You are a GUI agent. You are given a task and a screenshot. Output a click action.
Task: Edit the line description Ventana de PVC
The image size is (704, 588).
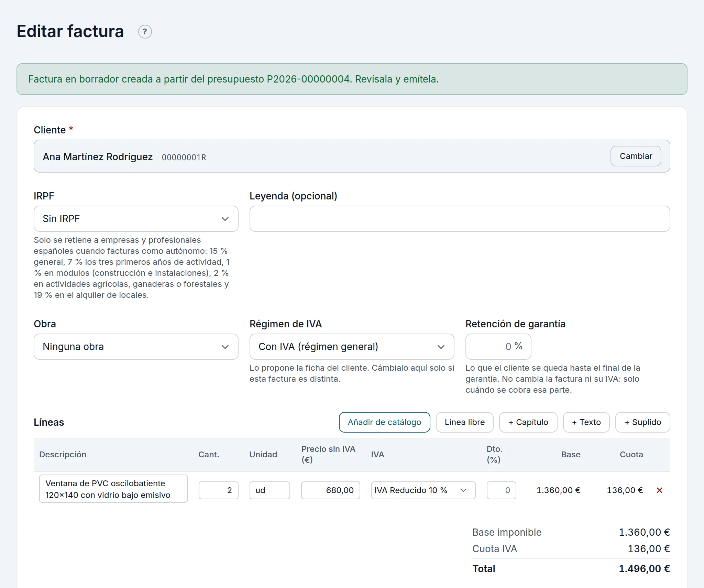113,489
